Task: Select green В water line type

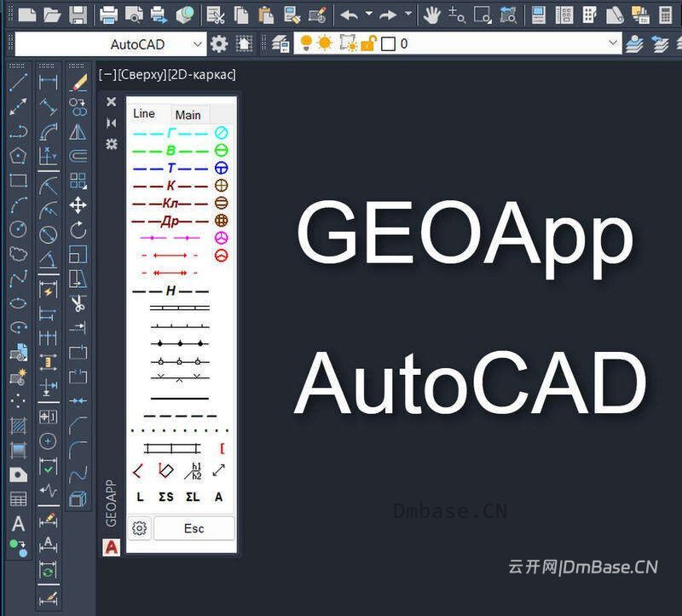Action: (x=170, y=151)
